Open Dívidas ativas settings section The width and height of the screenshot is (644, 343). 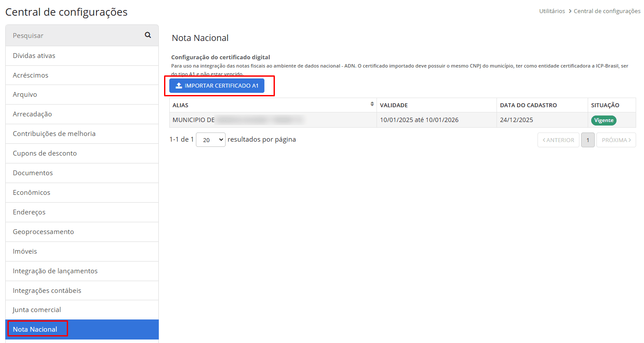click(x=34, y=56)
